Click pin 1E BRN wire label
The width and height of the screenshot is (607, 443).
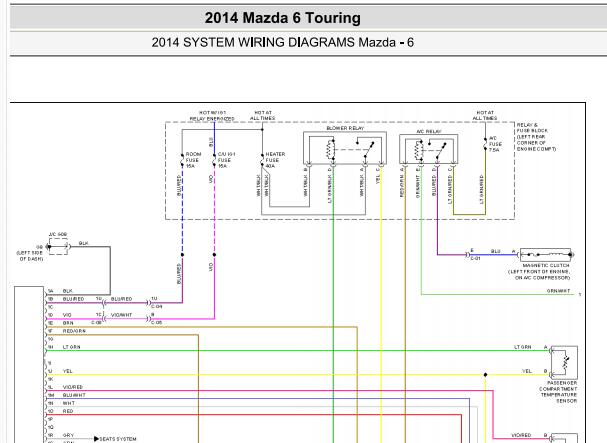68,323
